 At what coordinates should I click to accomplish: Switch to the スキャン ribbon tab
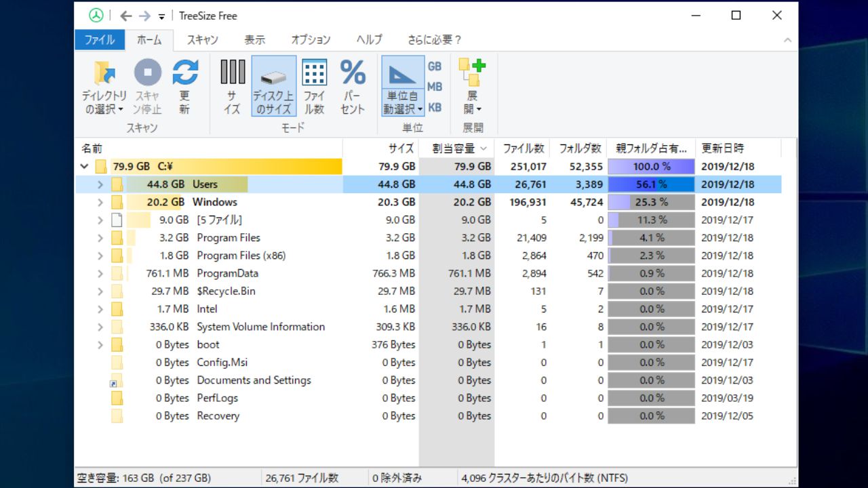[203, 40]
